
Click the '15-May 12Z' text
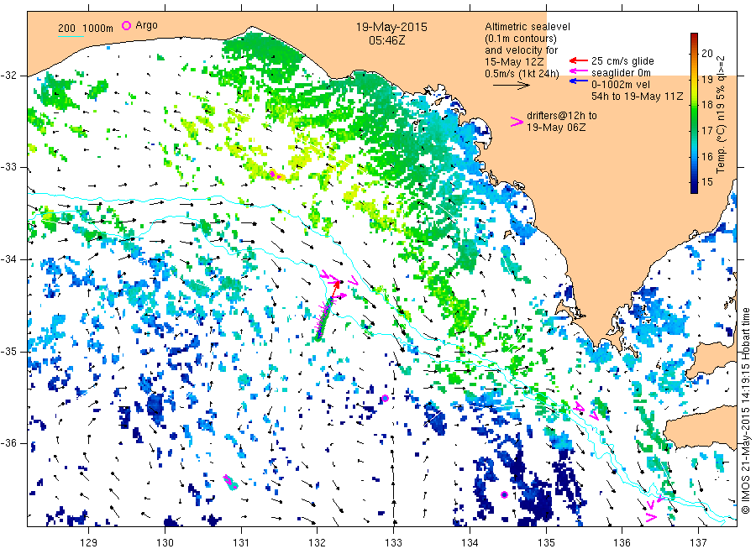tap(514, 61)
